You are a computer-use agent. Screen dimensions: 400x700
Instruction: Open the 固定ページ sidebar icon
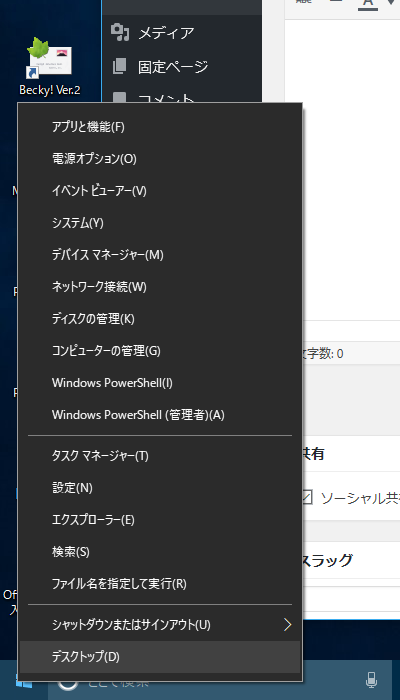point(120,67)
